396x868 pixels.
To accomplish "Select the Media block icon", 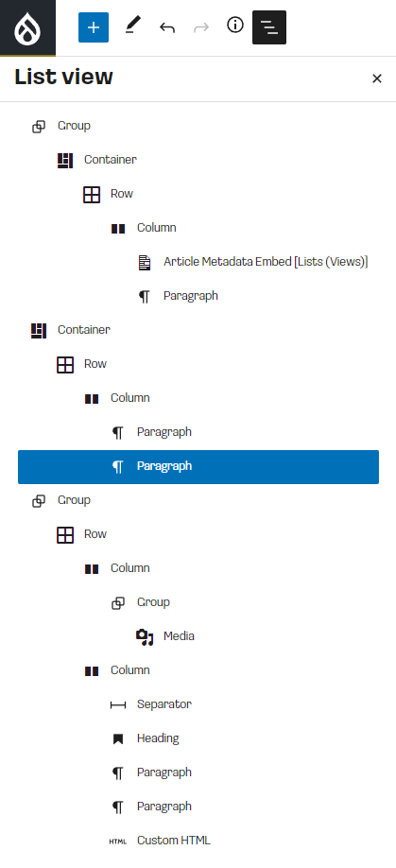I will pyautogui.click(x=145, y=637).
